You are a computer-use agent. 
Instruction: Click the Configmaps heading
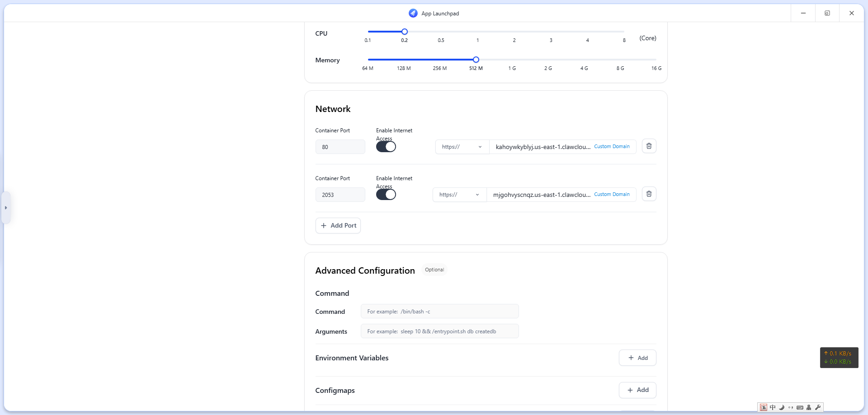coord(335,390)
